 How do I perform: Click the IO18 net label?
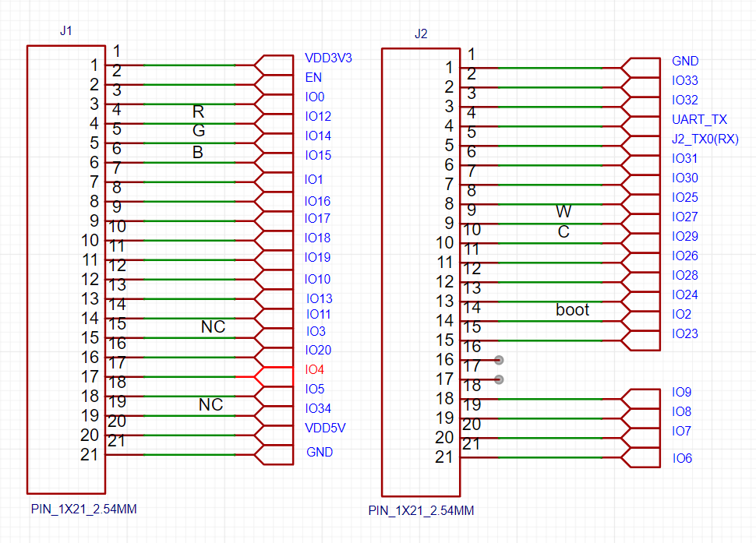[317, 238]
